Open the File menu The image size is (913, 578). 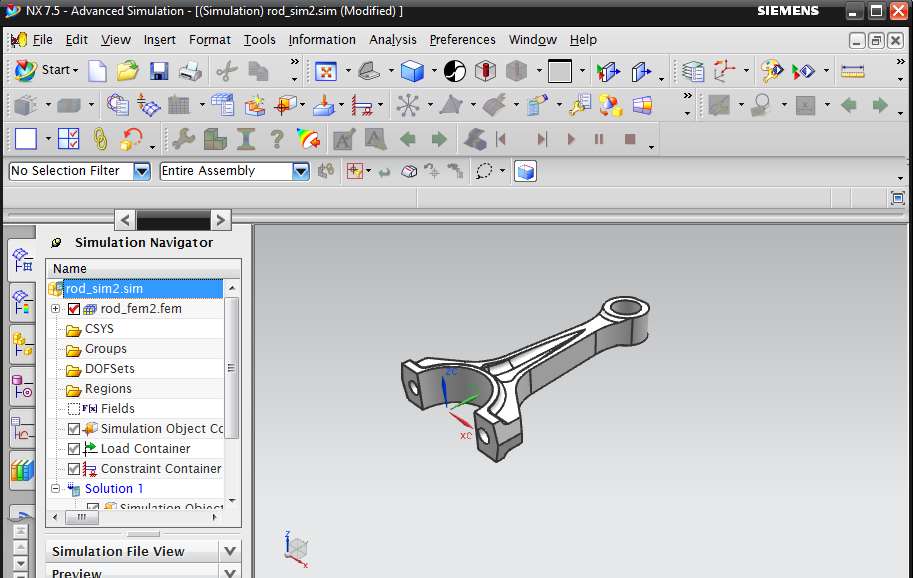43,40
